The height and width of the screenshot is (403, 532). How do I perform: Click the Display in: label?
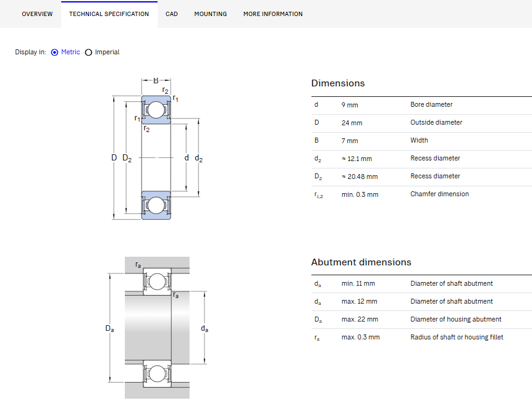pos(30,52)
